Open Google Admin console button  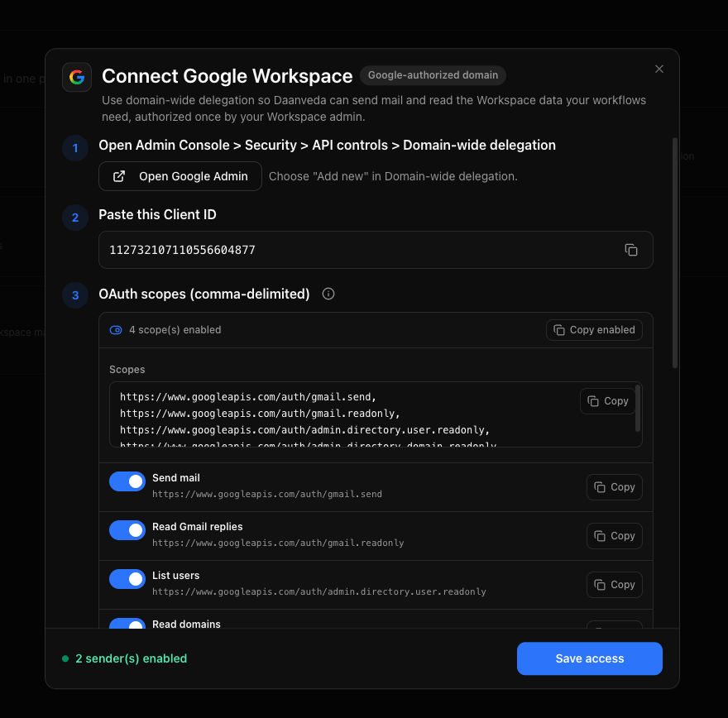coord(180,176)
